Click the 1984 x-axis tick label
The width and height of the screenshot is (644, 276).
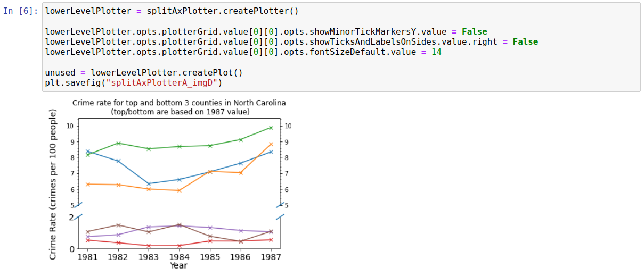(x=179, y=257)
